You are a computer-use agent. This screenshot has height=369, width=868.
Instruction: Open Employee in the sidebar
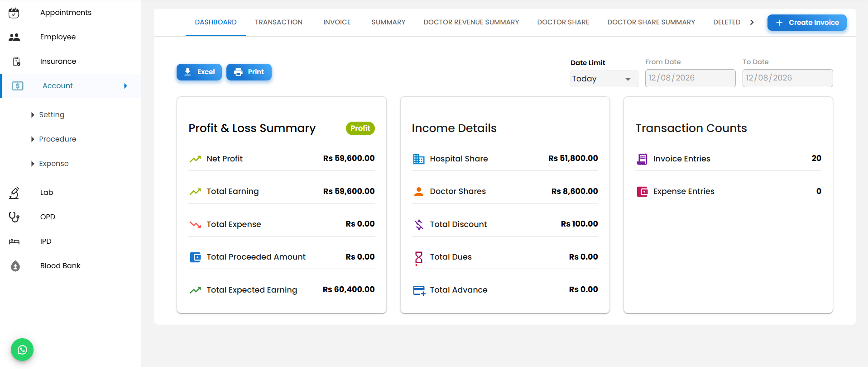point(58,37)
